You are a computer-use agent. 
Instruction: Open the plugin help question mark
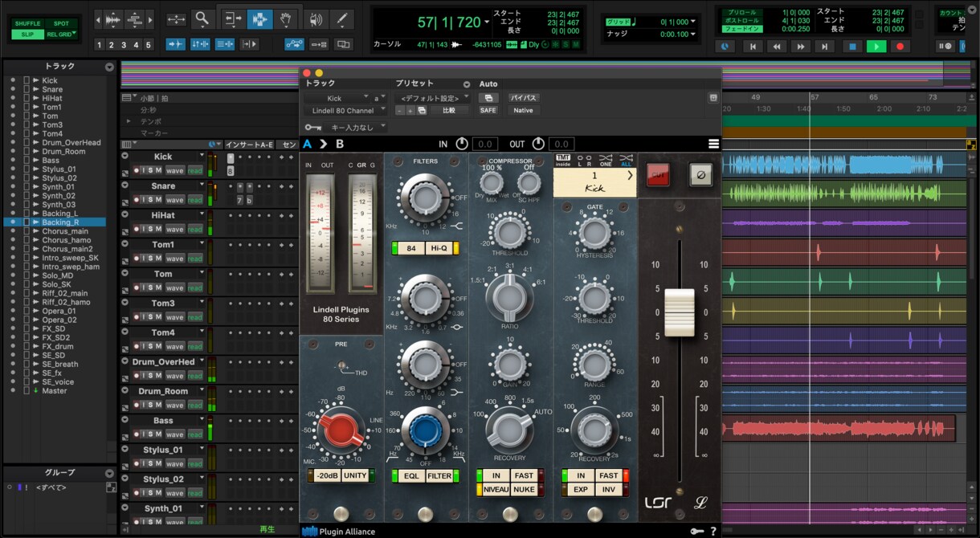click(713, 531)
